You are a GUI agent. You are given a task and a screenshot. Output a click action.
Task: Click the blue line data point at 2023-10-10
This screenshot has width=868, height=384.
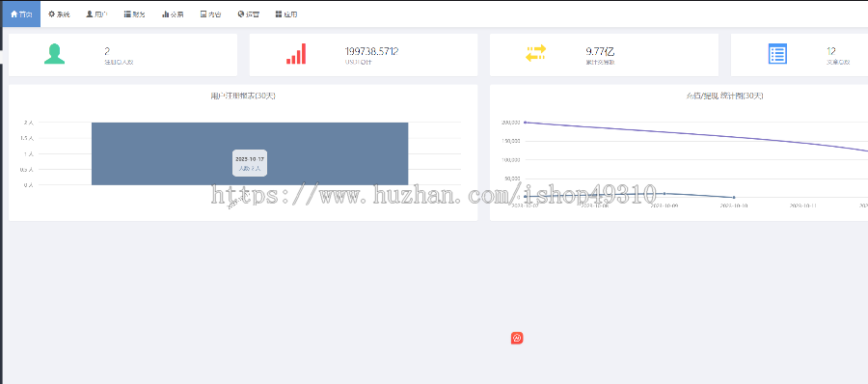(x=734, y=197)
